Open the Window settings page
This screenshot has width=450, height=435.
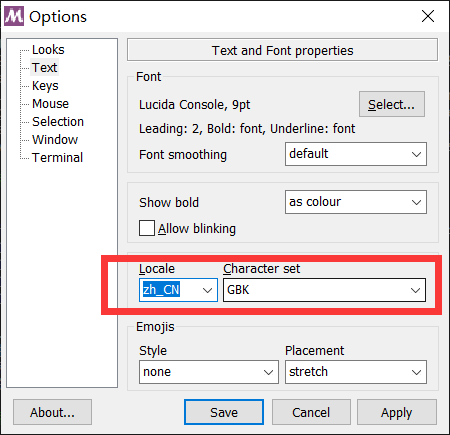55,140
